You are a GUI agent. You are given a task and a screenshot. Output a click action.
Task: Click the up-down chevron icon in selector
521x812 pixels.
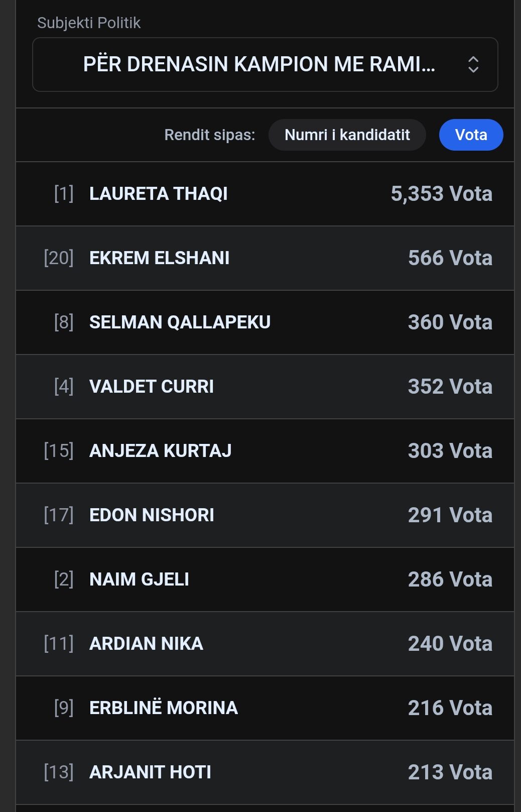coord(473,65)
